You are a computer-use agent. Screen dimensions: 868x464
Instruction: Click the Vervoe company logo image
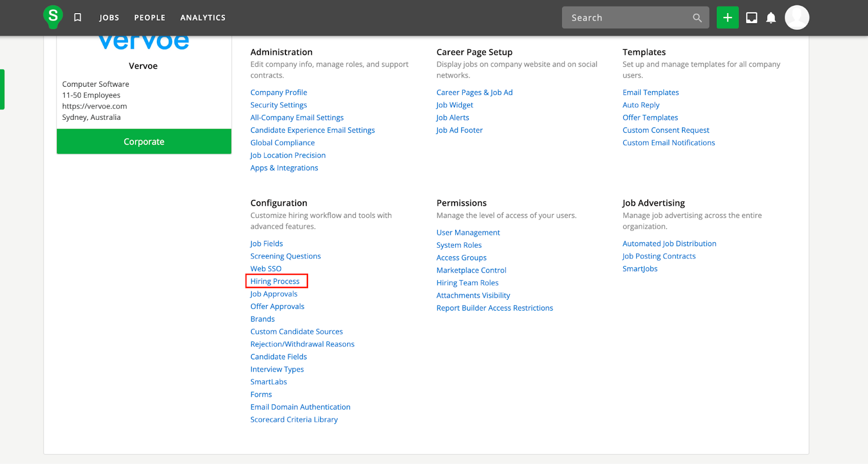click(144, 42)
